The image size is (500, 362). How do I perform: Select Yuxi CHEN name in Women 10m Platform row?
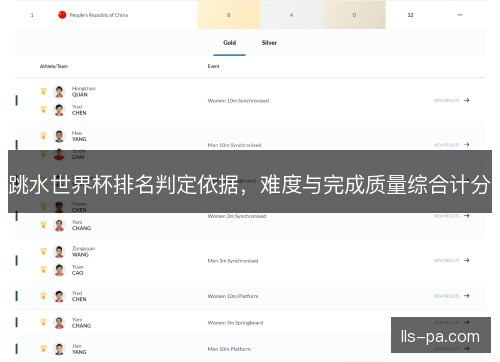(x=79, y=296)
